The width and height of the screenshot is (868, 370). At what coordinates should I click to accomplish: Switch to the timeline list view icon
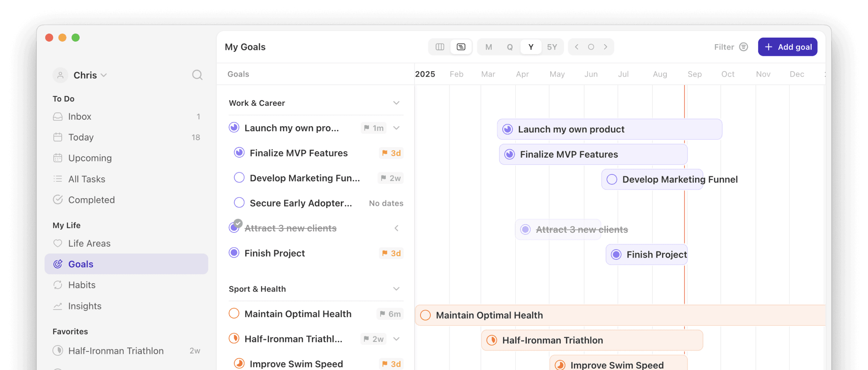tap(461, 47)
